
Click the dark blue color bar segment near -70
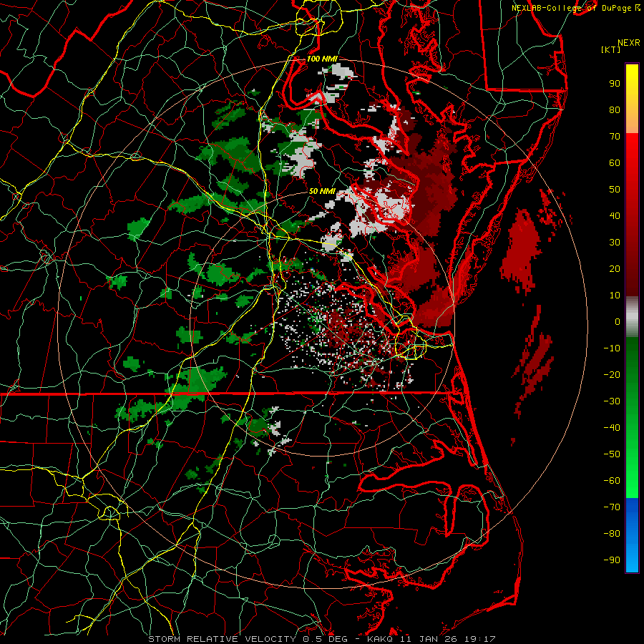pos(632,507)
